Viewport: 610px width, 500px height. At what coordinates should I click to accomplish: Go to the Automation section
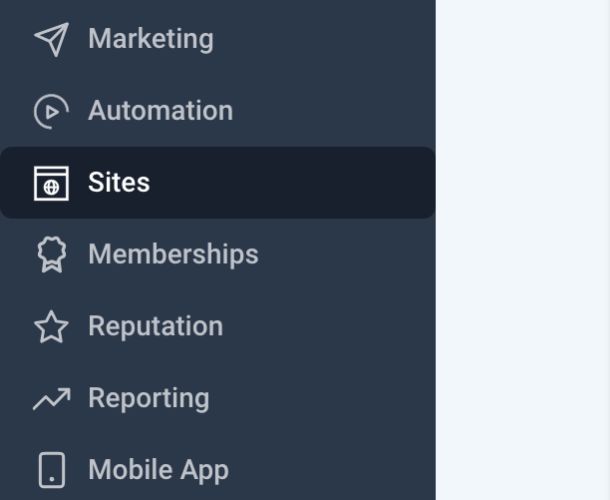(160, 111)
